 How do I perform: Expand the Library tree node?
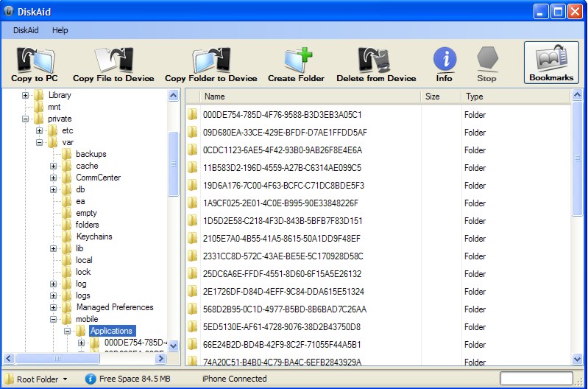[25, 95]
